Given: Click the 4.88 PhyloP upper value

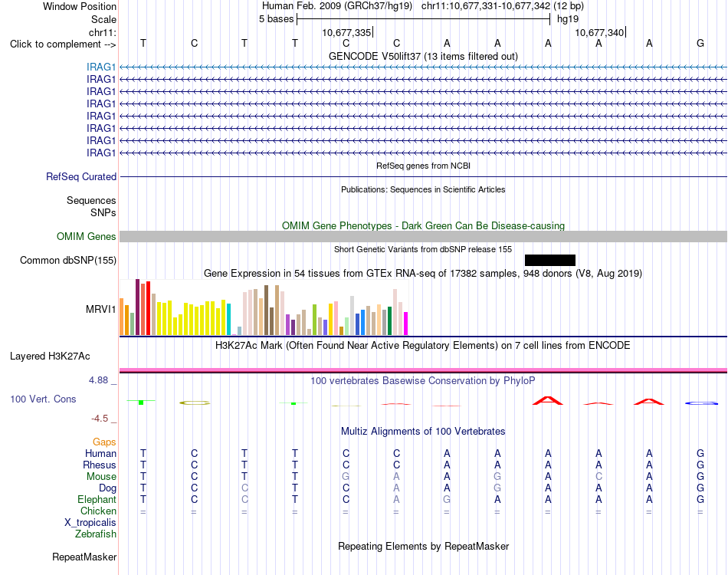Looking at the screenshot, I should [x=98, y=380].
